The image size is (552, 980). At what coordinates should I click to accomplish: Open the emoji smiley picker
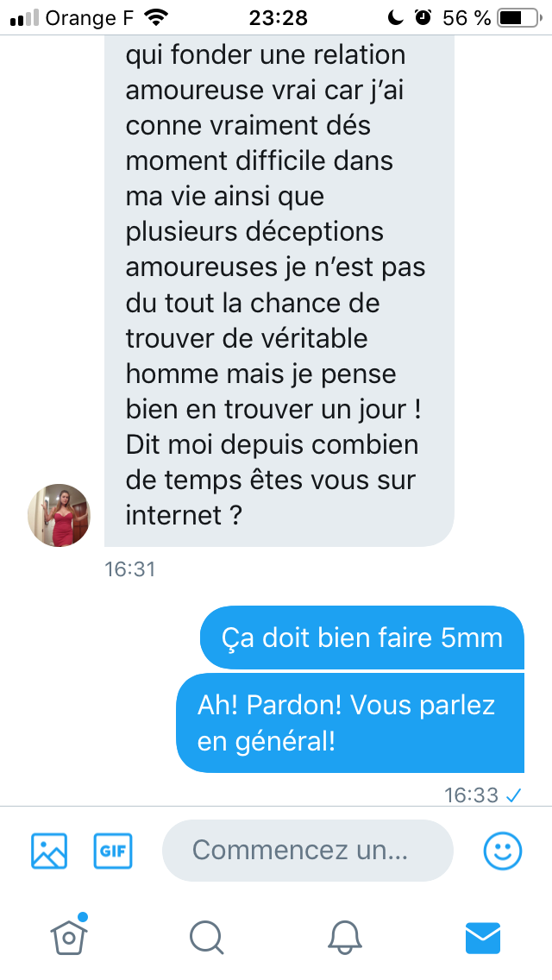(503, 851)
